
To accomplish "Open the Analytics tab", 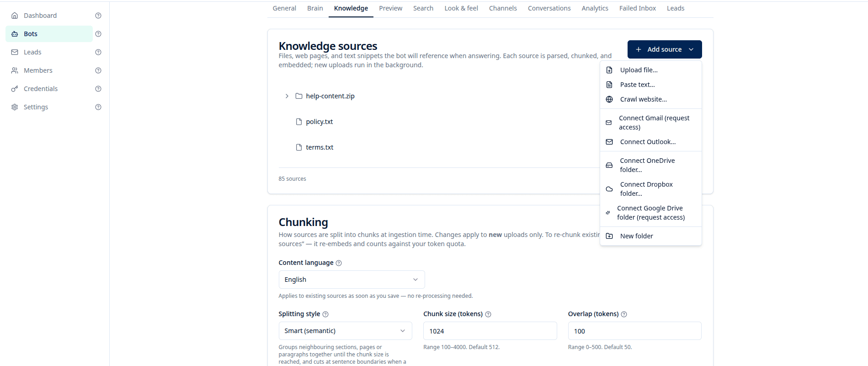I will 595,8.
